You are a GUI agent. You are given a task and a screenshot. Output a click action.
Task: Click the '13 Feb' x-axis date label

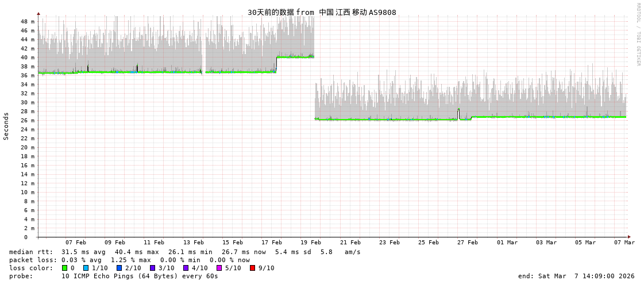[x=193, y=243]
